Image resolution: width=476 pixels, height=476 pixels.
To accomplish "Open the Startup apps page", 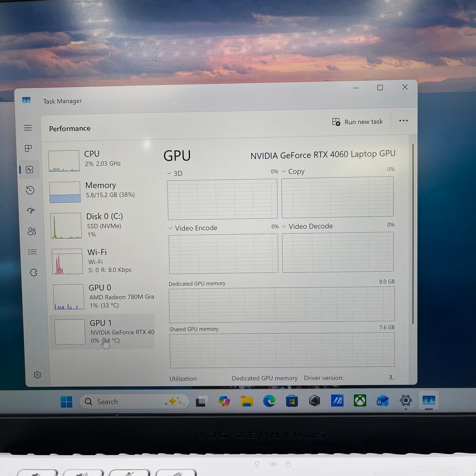I will [31, 211].
